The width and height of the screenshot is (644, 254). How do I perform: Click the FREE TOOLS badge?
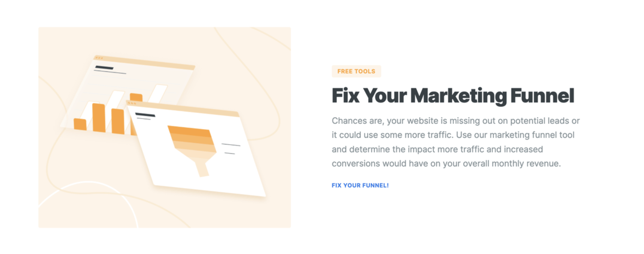(x=356, y=71)
